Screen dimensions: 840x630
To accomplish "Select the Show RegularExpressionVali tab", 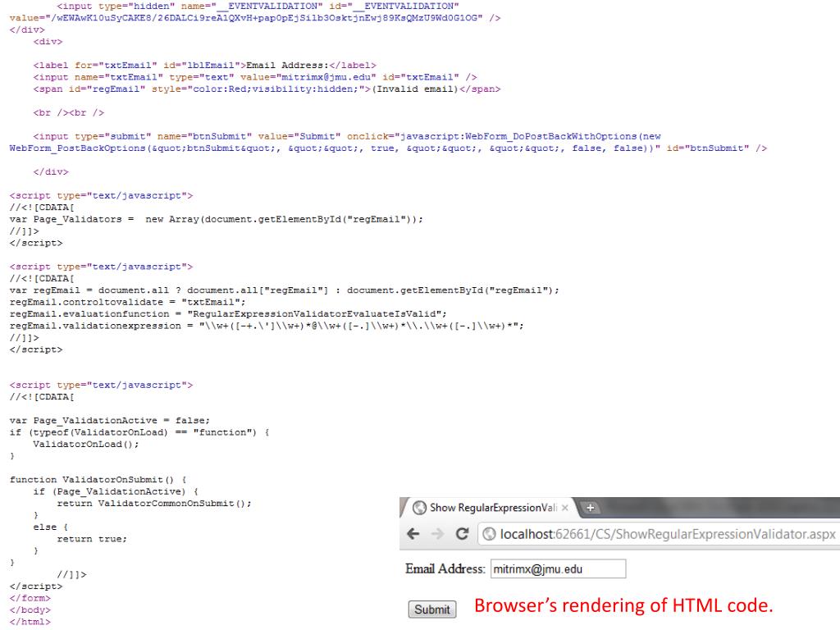I will pos(491,508).
